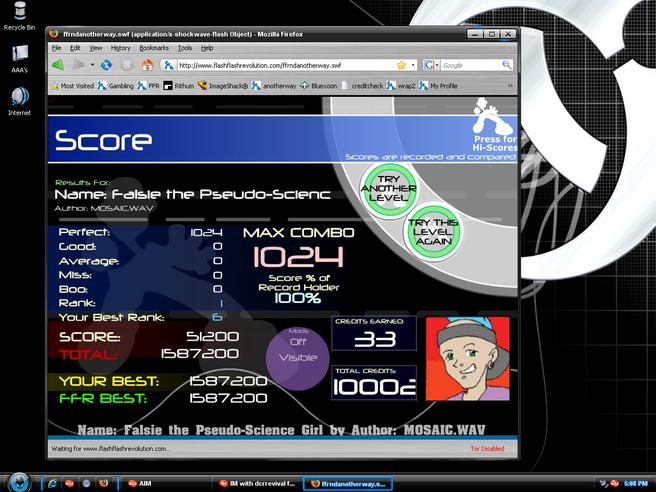Image resolution: width=656 pixels, height=492 pixels.
Task: Click the green Back arrow in Firefox
Action: point(58,65)
